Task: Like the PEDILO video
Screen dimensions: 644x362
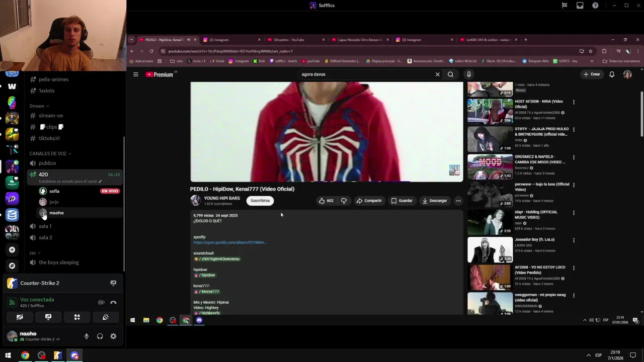Action: click(x=326, y=201)
